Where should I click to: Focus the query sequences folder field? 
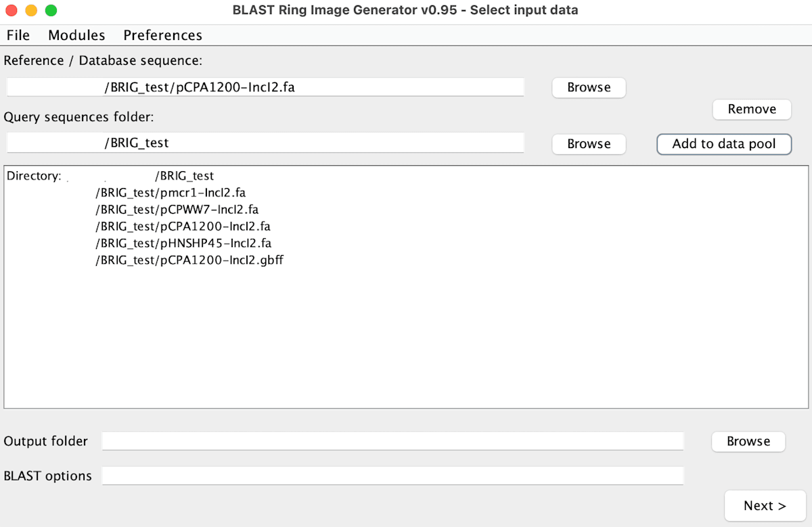265,143
